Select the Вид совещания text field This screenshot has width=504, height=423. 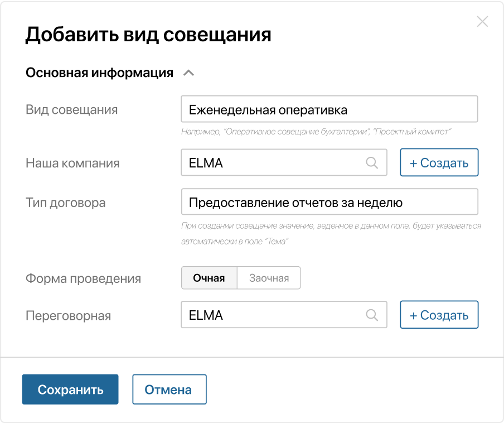(329, 109)
